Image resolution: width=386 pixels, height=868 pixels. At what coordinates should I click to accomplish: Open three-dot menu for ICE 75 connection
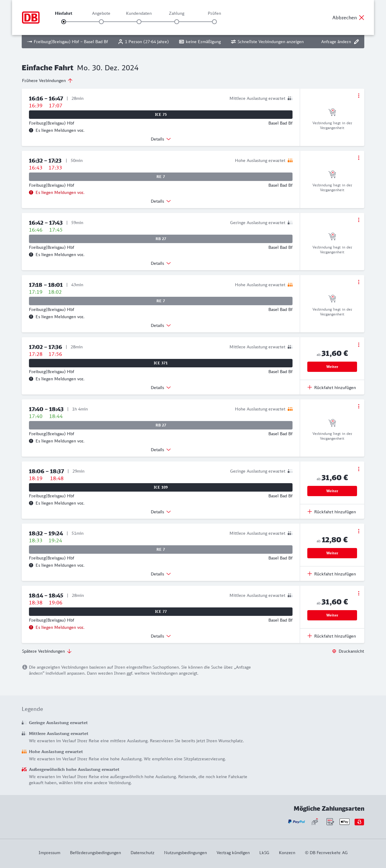click(x=358, y=96)
